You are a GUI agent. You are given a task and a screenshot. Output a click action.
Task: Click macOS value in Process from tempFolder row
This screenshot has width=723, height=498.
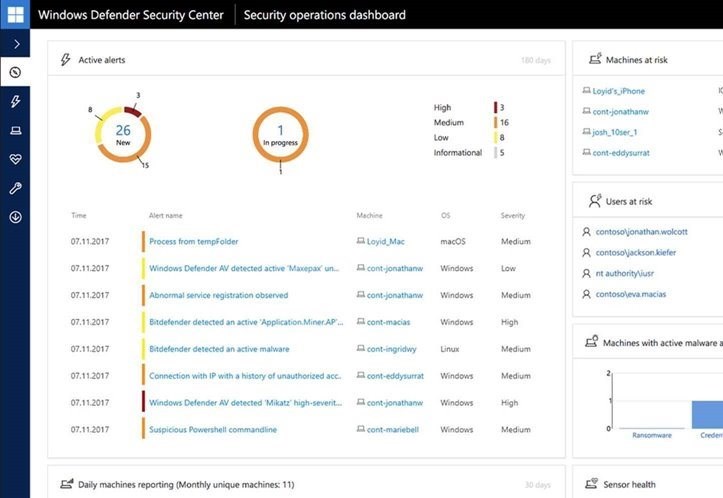point(453,242)
